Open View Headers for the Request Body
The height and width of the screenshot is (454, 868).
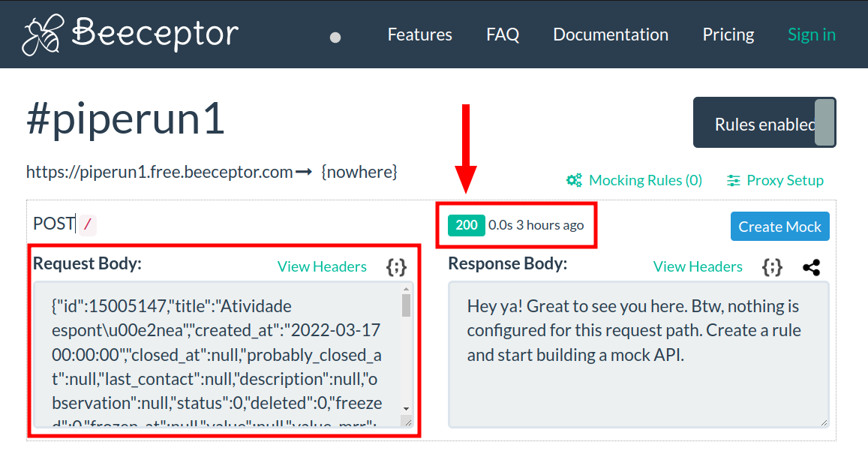322,266
